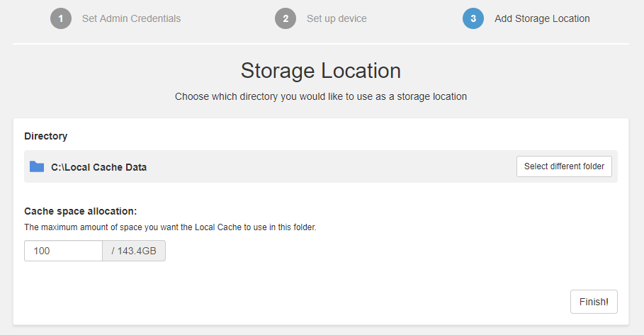Click the Storage Location heading

point(321,71)
